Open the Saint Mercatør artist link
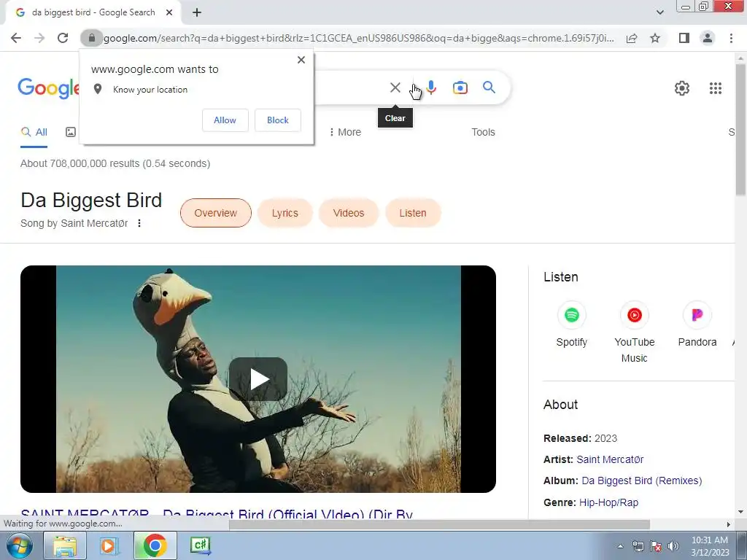 tap(610, 459)
